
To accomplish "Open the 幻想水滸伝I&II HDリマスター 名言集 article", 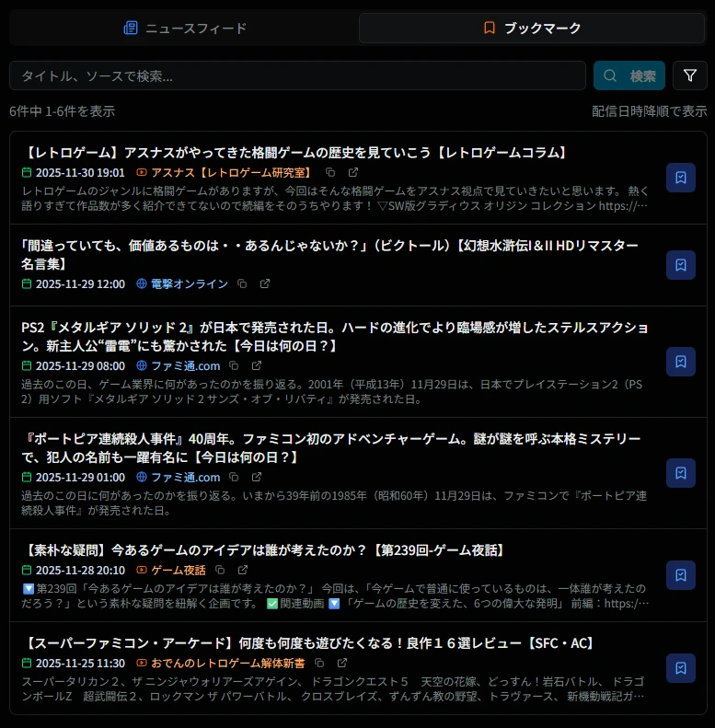I will pyautogui.click(x=329, y=254).
